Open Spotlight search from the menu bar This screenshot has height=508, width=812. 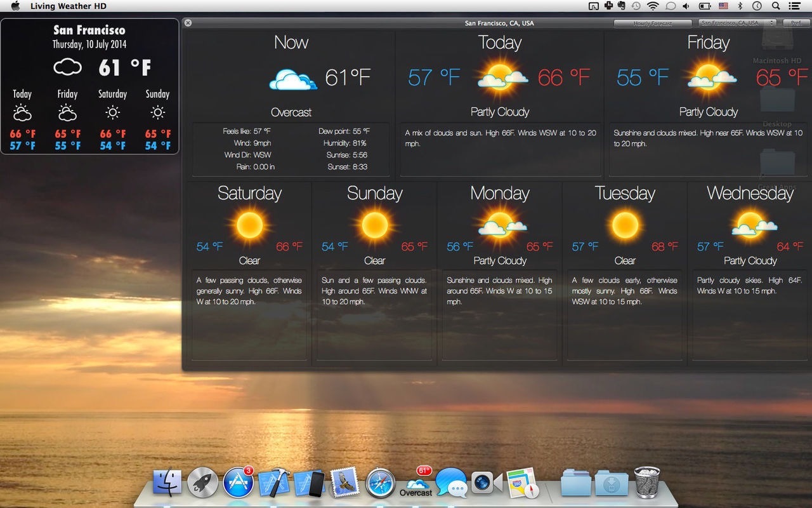click(776, 6)
